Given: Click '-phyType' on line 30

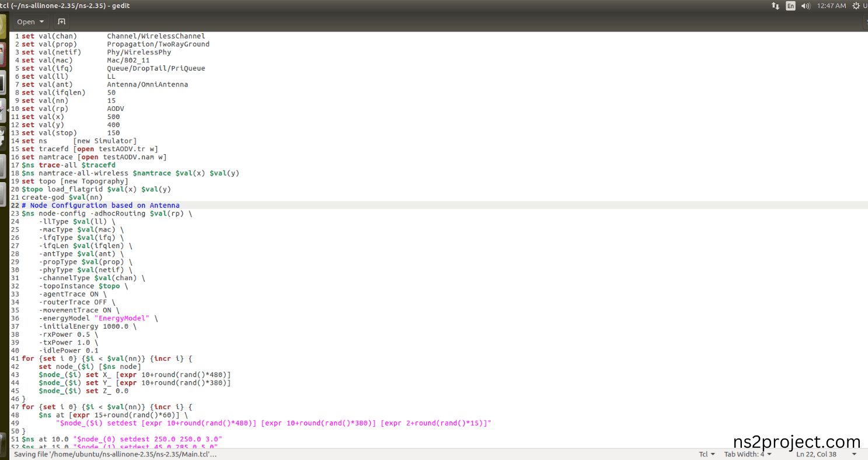Looking at the screenshot, I should tap(56, 270).
